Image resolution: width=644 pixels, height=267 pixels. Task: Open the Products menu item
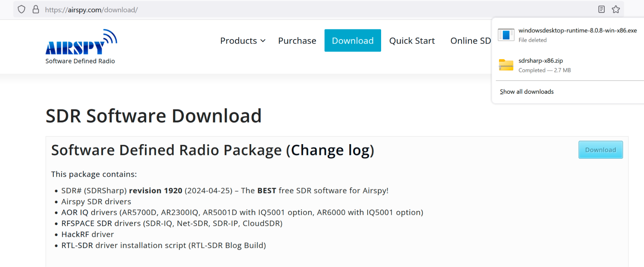[x=238, y=41]
